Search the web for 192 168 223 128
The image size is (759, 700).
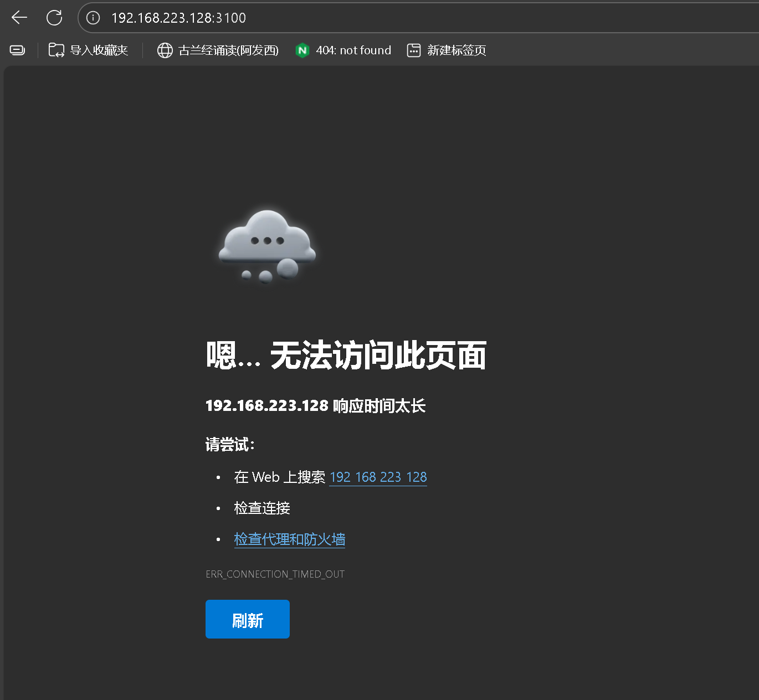click(378, 477)
